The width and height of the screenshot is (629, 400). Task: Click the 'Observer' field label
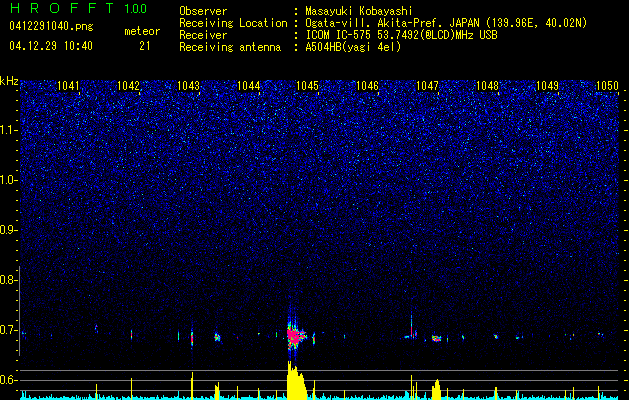pyautogui.click(x=203, y=11)
